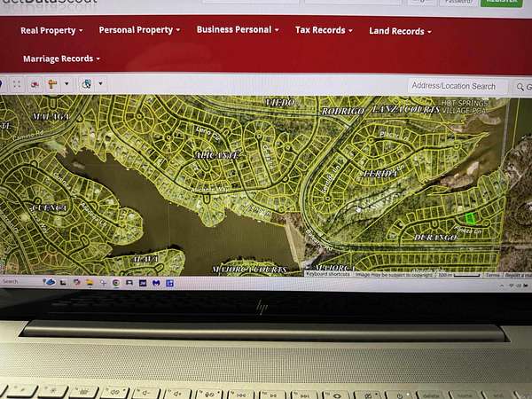Screen dimensions: 532x399
Task: Click the MALAGA subdivision label
Action: (51, 117)
